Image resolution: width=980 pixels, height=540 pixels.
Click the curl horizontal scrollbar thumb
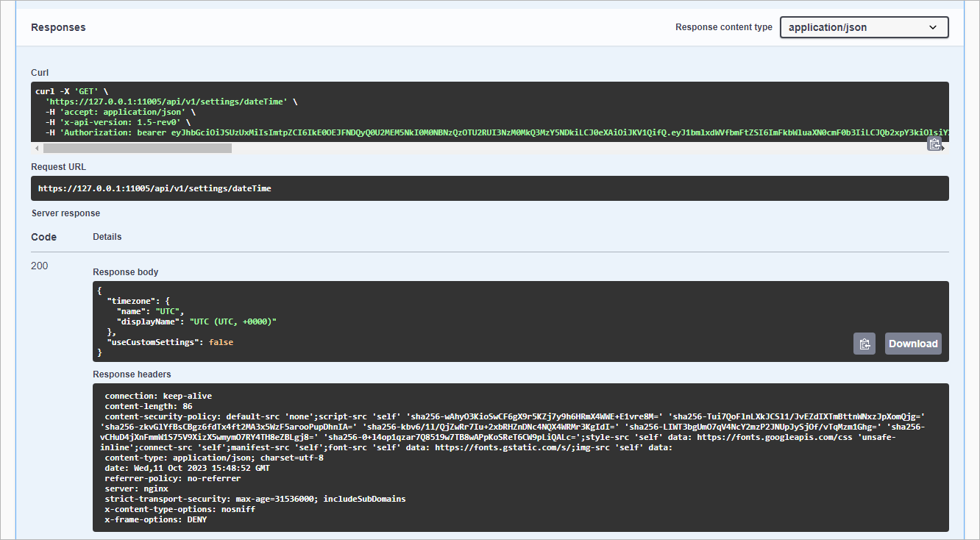136,148
